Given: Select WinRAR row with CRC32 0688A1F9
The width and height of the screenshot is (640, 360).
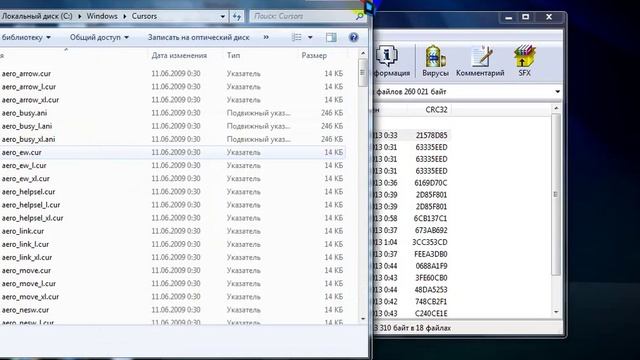Looking at the screenshot, I should pos(411,266).
